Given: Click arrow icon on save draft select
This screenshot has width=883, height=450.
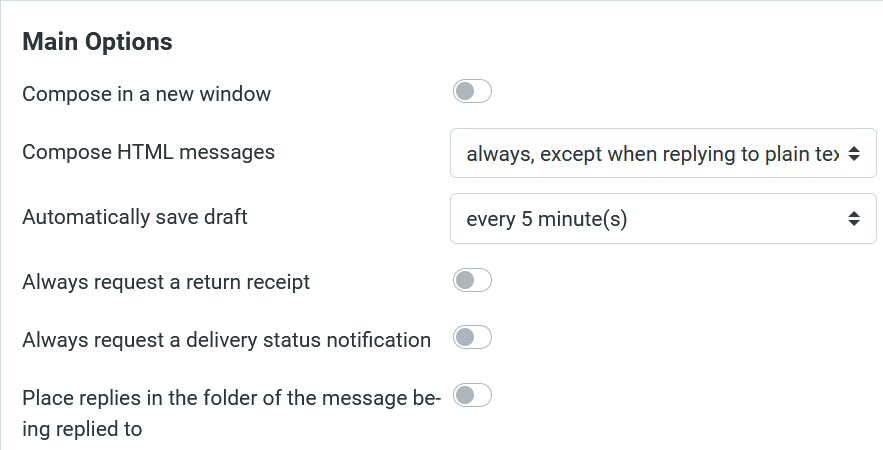Looking at the screenshot, I should click(x=853, y=218).
